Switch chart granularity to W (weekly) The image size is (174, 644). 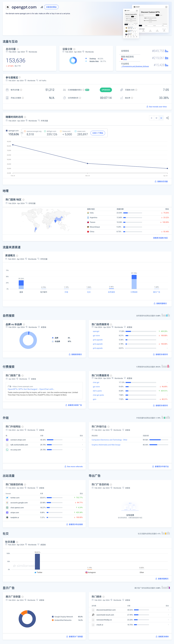[156, 118]
